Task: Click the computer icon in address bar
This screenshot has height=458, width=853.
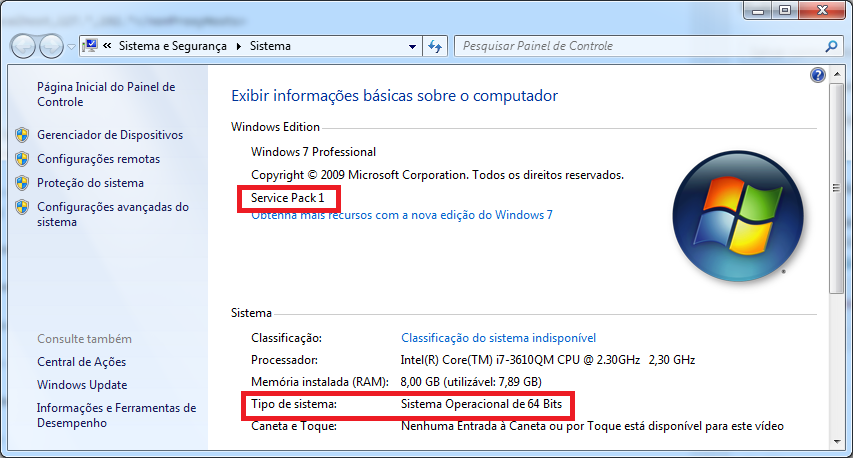Action: tap(91, 46)
